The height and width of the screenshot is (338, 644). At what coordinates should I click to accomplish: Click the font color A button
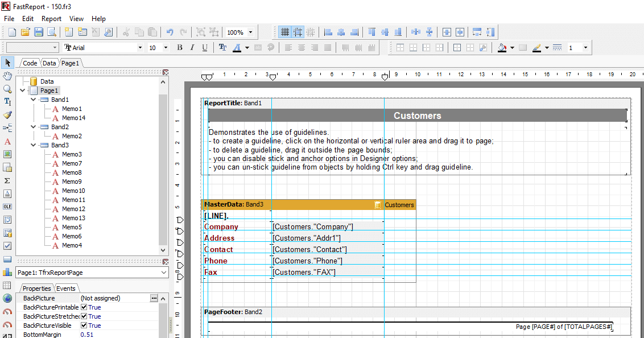tap(237, 48)
